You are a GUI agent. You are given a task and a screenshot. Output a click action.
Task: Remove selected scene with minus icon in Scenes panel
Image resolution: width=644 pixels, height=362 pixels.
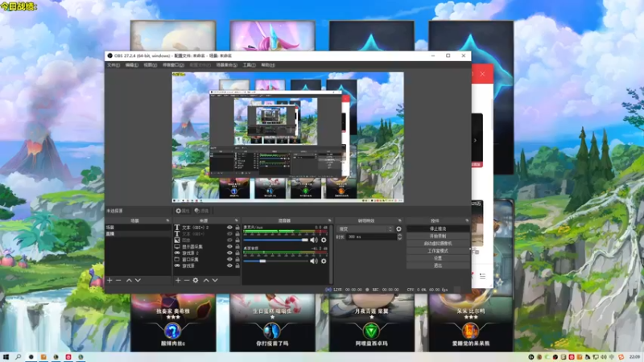point(118,280)
